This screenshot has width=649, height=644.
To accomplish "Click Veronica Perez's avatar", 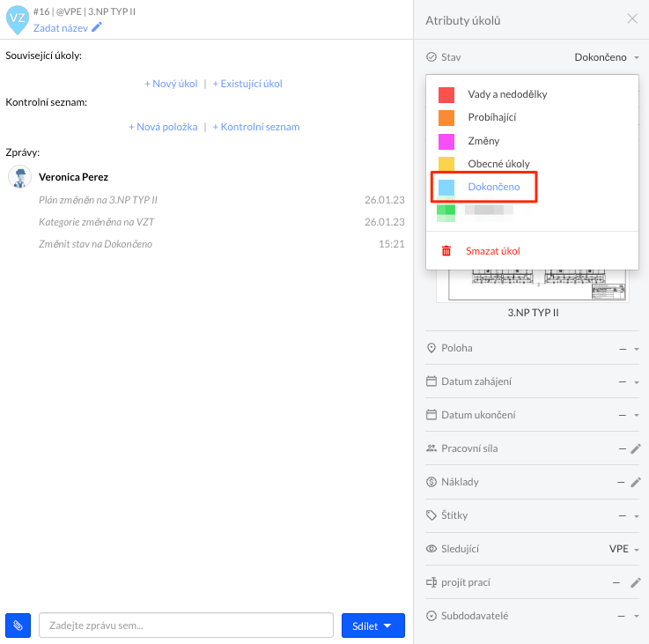I will (x=20, y=176).
